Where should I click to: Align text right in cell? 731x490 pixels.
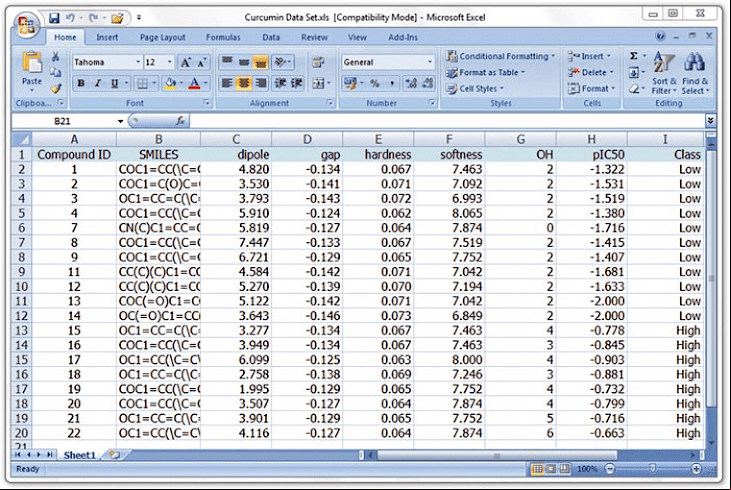(x=261, y=83)
